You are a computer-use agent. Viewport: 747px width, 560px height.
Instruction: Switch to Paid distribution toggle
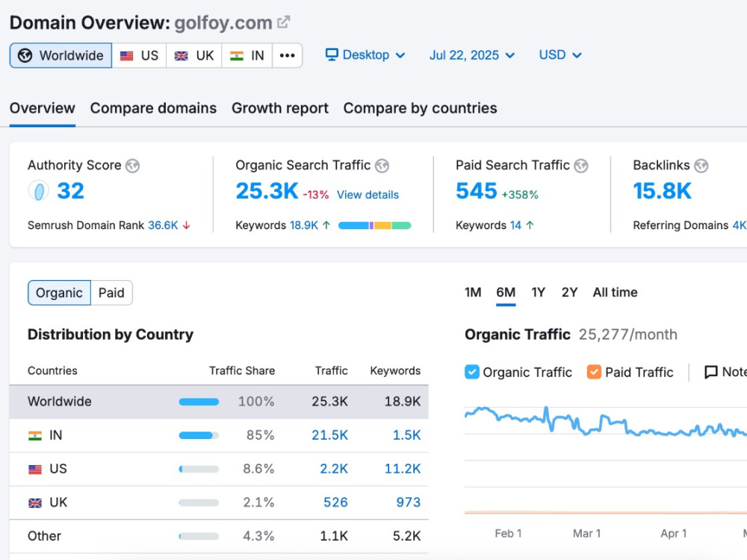[111, 293]
